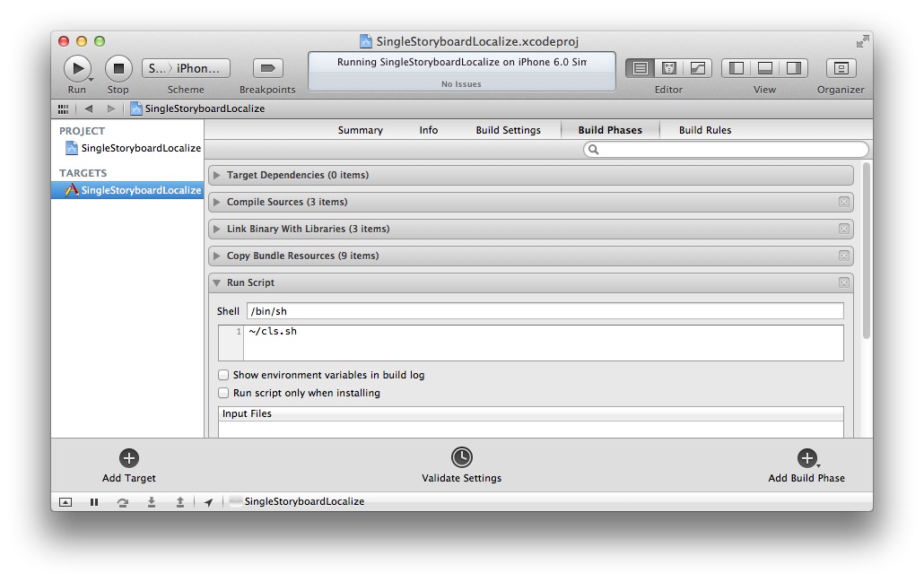Click the Step Over debug icon
The height and width of the screenshot is (582, 924).
click(x=123, y=502)
